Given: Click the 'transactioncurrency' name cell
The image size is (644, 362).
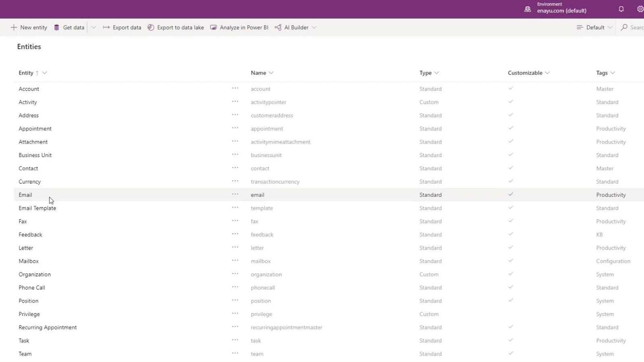Looking at the screenshot, I should pyautogui.click(x=275, y=182).
